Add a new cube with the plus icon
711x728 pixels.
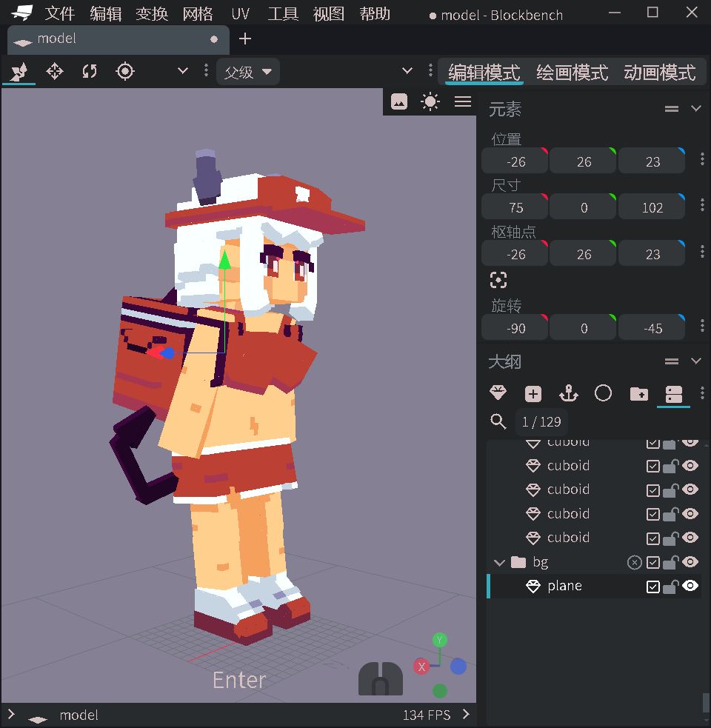coord(533,394)
